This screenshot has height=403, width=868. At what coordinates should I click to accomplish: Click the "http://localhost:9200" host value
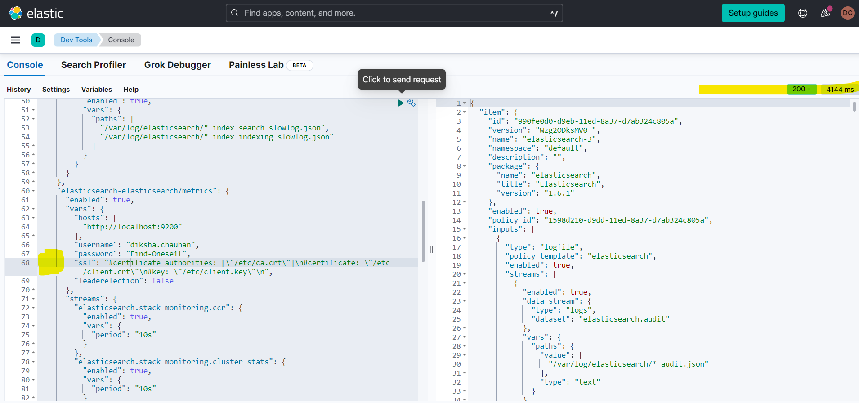132,227
